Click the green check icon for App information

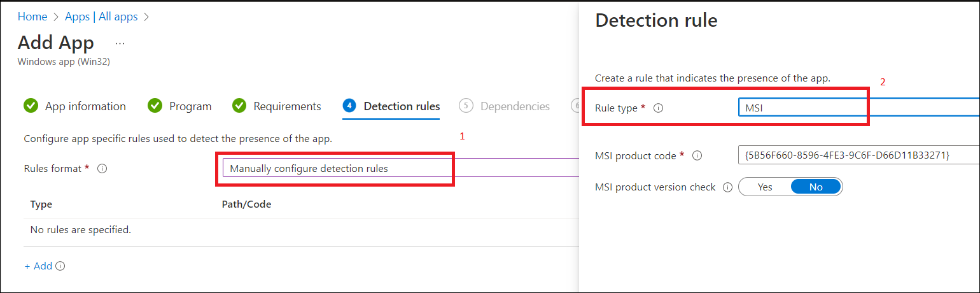(31, 106)
